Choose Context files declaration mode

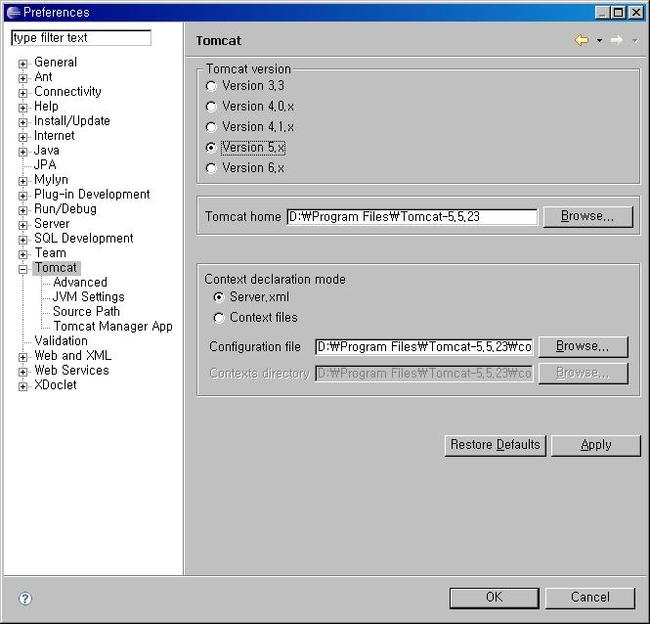(x=218, y=318)
